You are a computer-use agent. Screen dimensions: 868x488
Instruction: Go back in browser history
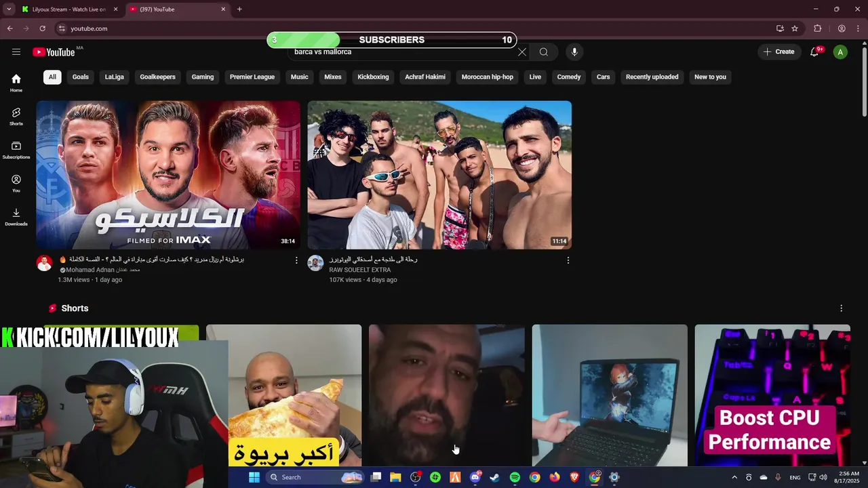(x=9, y=28)
